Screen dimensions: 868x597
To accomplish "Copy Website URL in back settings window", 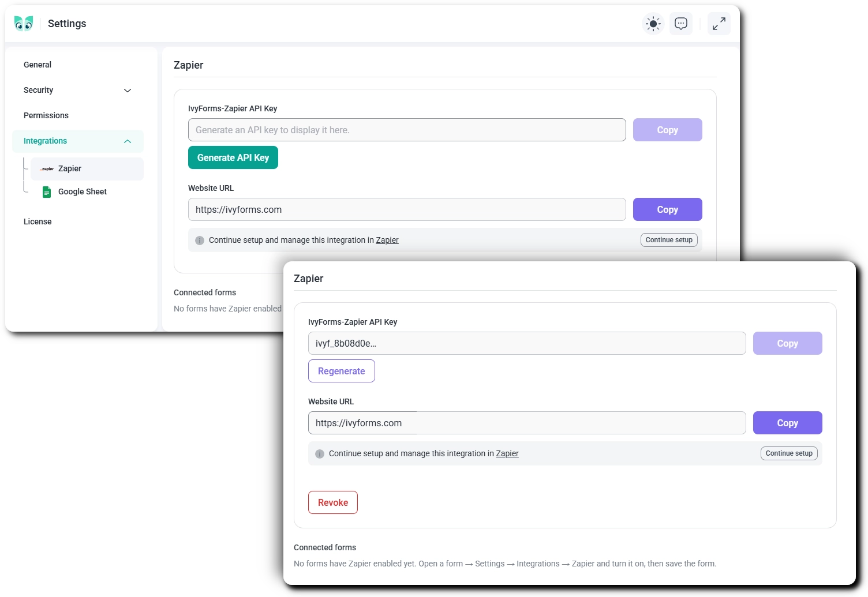I will click(668, 209).
